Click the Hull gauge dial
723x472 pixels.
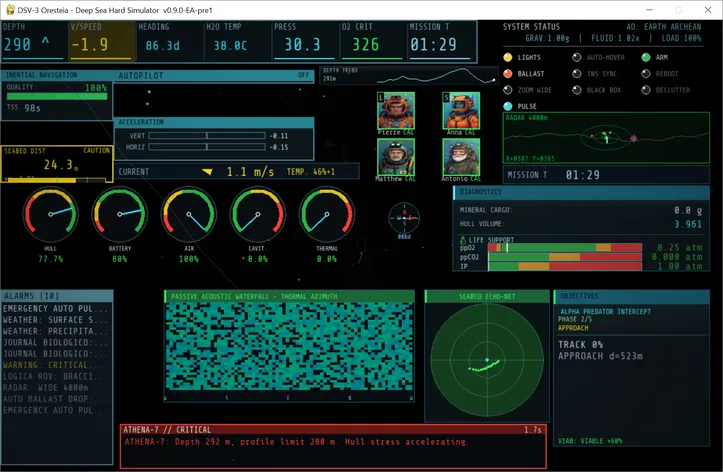pos(51,214)
